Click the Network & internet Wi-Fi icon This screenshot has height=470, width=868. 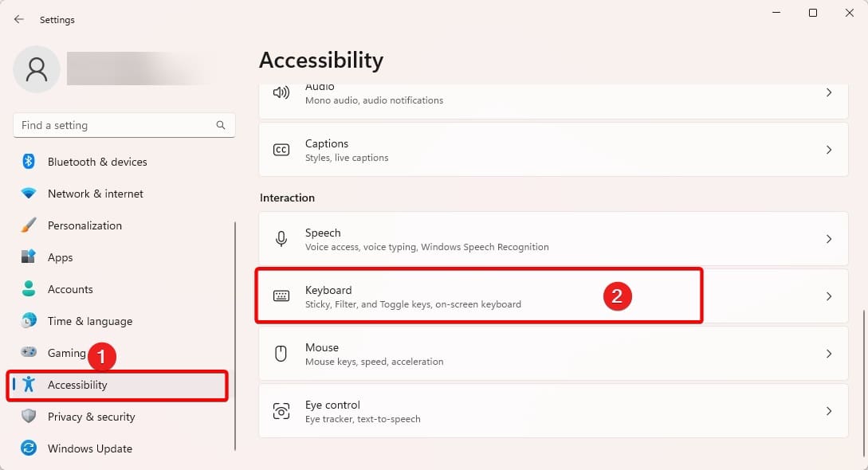[x=29, y=194]
